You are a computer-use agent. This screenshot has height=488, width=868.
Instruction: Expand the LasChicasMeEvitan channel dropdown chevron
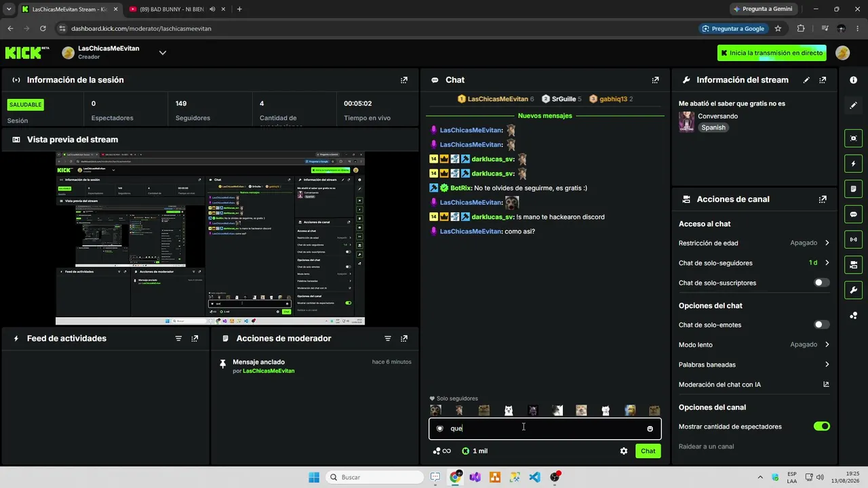(x=162, y=53)
